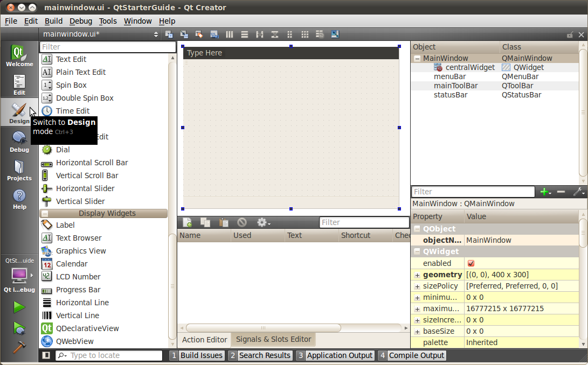Switch to Signals & Slots Editor tab
This screenshot has width=588, height=365.
click(x=273, y=339)
